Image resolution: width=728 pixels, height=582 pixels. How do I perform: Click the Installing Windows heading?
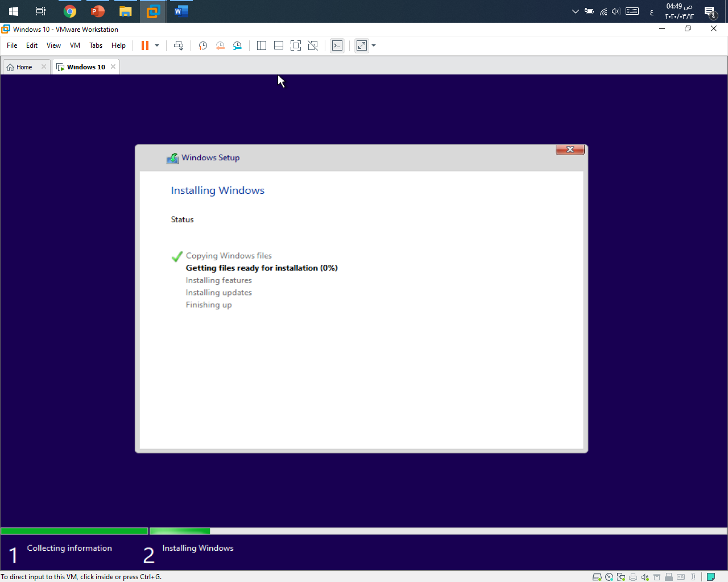[218, 190]
